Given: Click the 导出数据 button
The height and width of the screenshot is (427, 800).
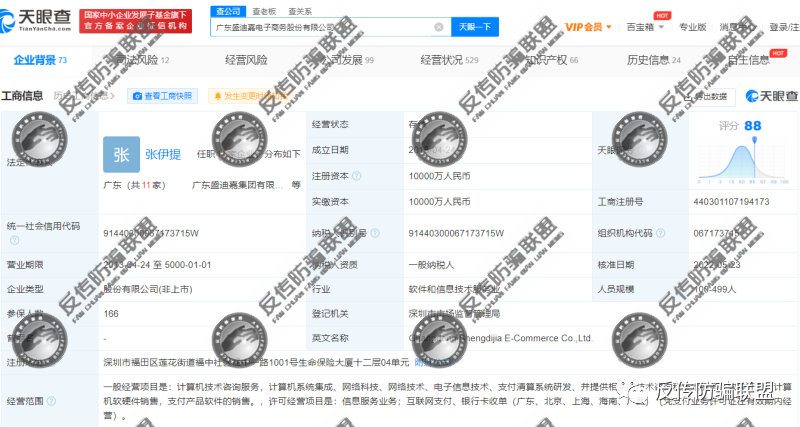Looking at the screenshot, I should pos(707,96).
